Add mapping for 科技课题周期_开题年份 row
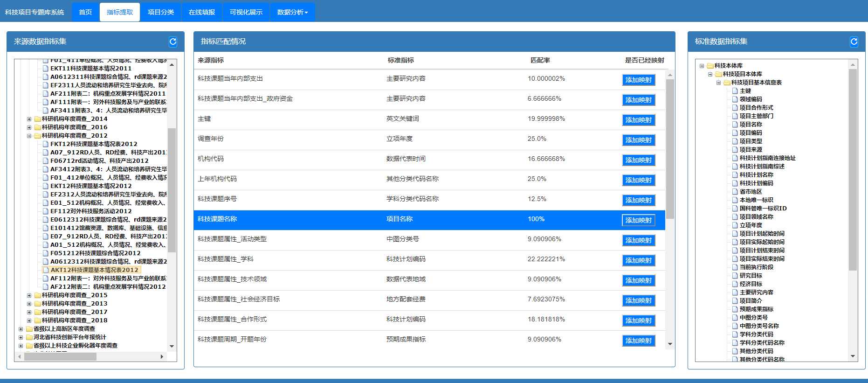The height and width of the screenshot is (383, 868). (x=639, y=341)
